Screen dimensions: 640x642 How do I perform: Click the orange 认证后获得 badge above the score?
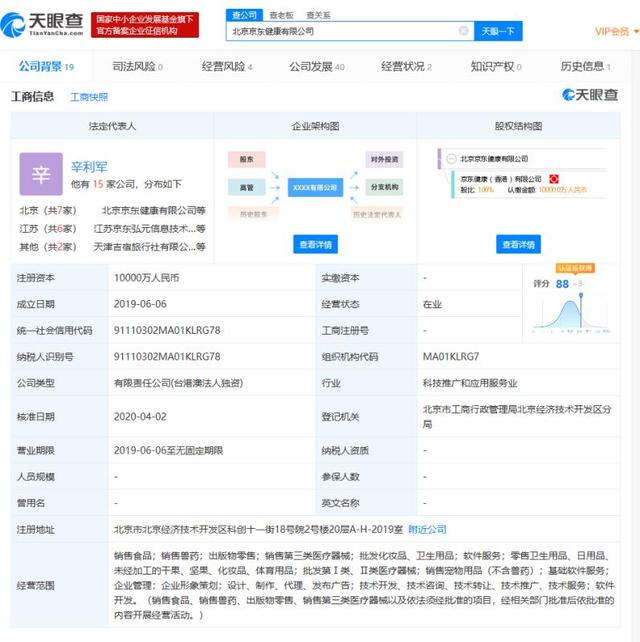pos(575,268)
